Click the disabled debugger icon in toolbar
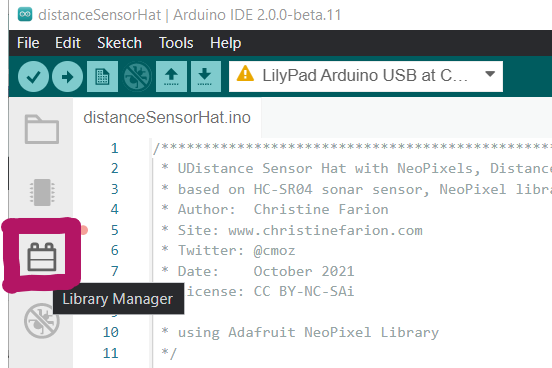The width and height of the screenshot is (552, 368). click(x=137, y=76)
